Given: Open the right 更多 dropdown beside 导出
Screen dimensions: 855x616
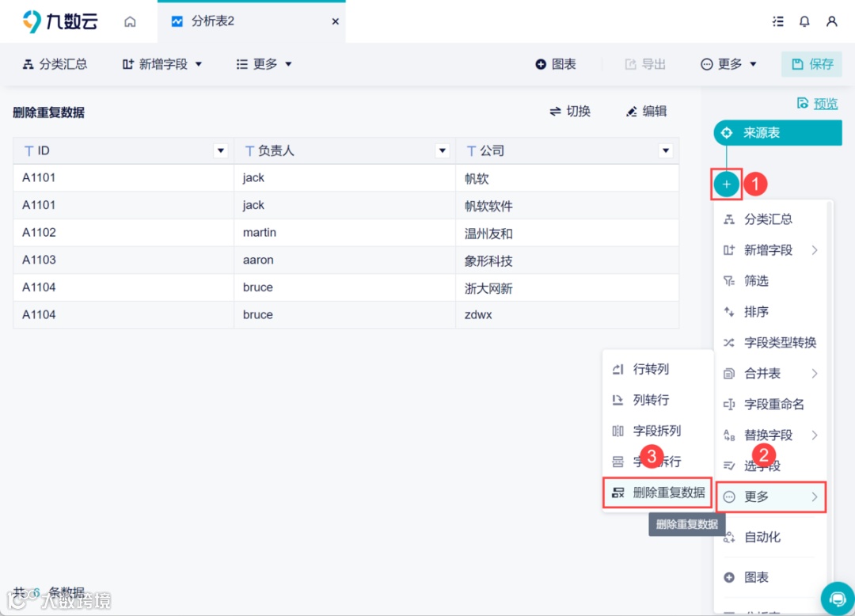Looking at the screenshot, I should click(728, 64).
